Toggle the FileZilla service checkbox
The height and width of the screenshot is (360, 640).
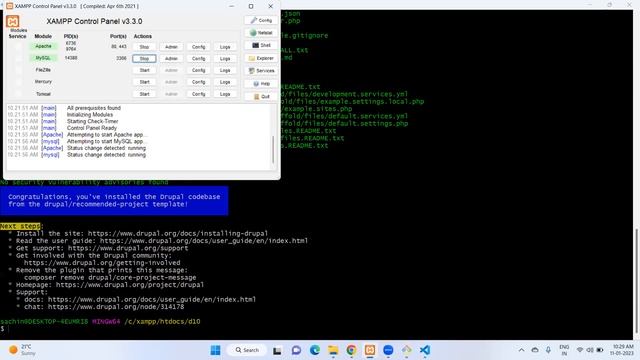[18, 70]
